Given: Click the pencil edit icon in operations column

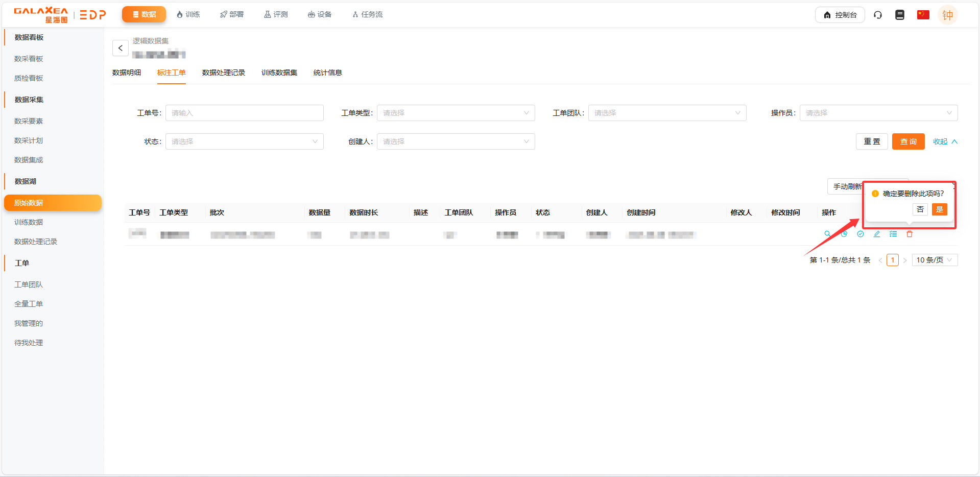Looking at the screenshot, I should (876, 234).
